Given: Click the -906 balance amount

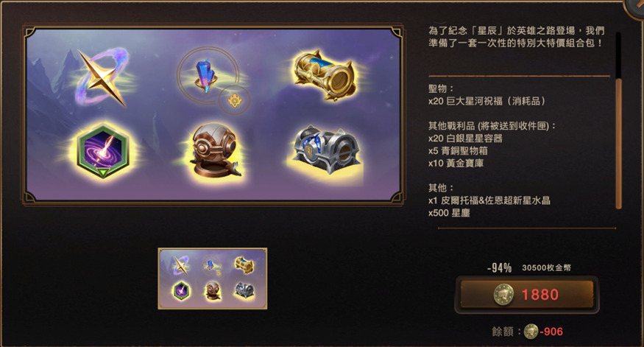Looking at the screenshot, I should pos(551,332).
